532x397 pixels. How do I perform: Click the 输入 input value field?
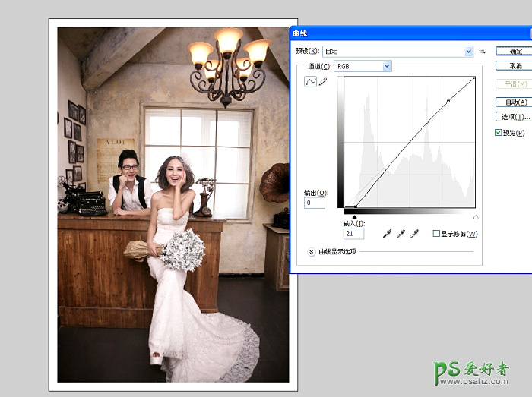point(354,234)
